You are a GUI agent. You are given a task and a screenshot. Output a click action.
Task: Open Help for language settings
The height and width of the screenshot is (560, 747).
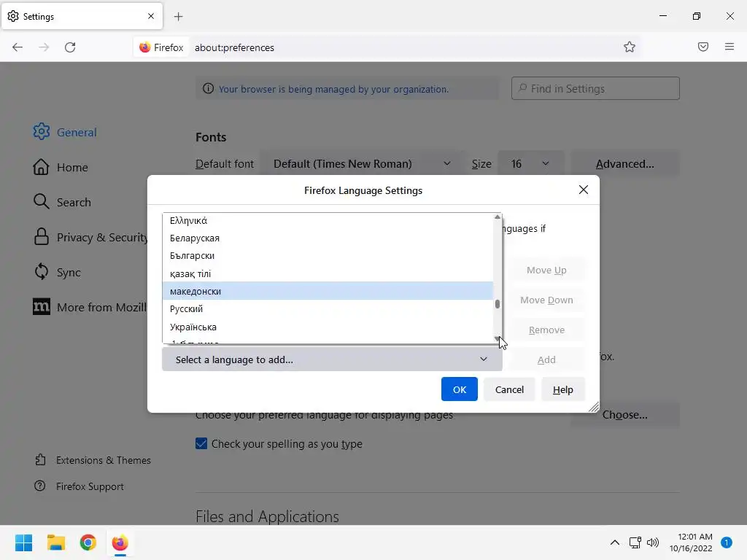562,389
